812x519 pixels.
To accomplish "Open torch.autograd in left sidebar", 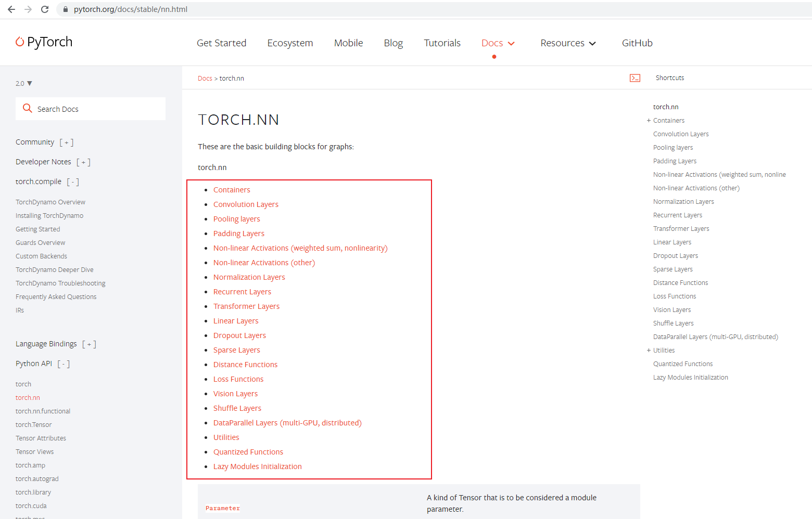I will coord(37,479).
